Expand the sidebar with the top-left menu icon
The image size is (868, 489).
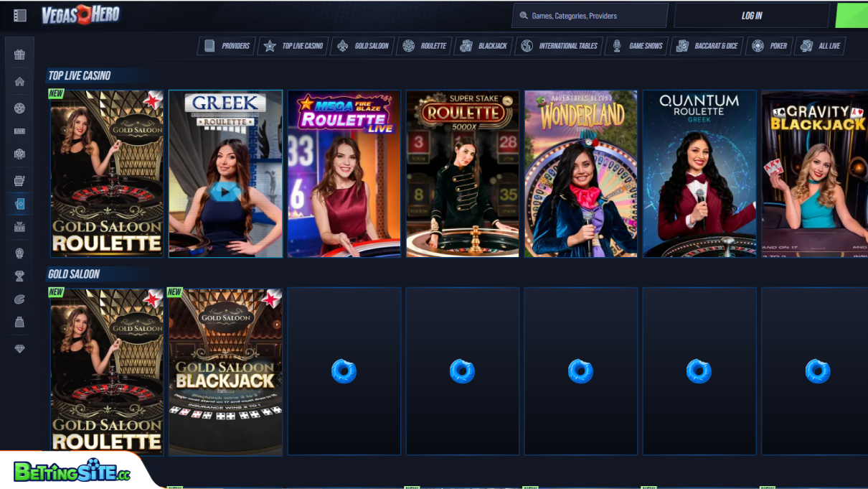pyautogui.click(x=19, y=16)
